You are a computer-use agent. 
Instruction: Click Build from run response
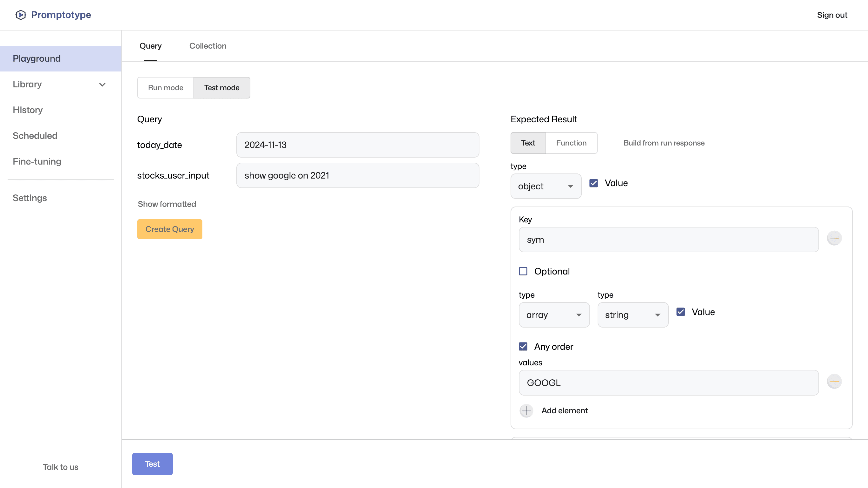(x=664, y=143)
